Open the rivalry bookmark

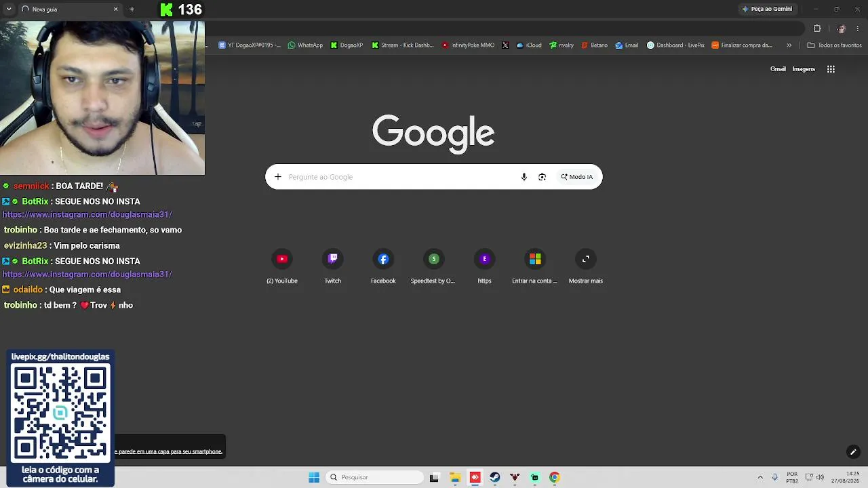[x=561, y=45]
